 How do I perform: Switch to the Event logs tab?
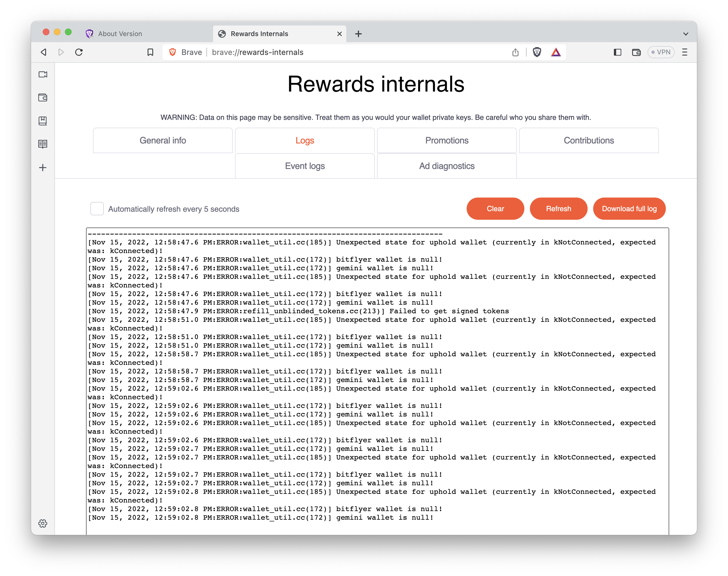[x=304, y=166]
